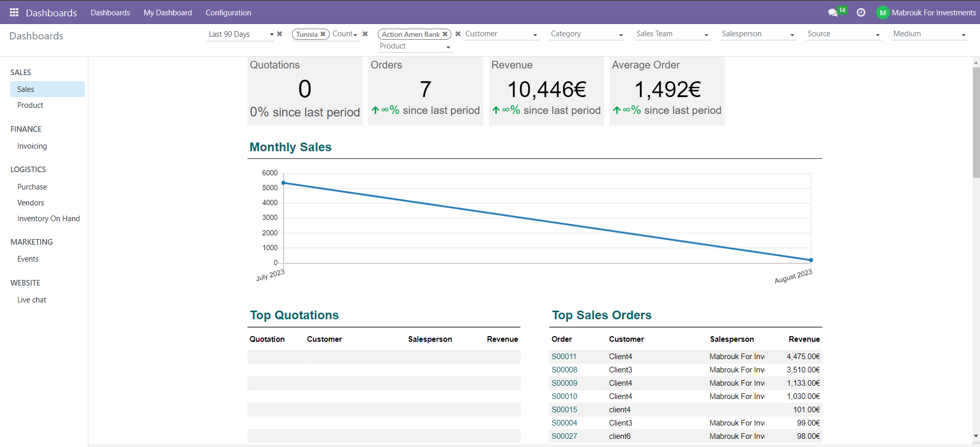Image resolution: width=980 pixels, height=447 pixels.
Task: Click the Orders KPI card showing 7
Action: tap(425, 91)
